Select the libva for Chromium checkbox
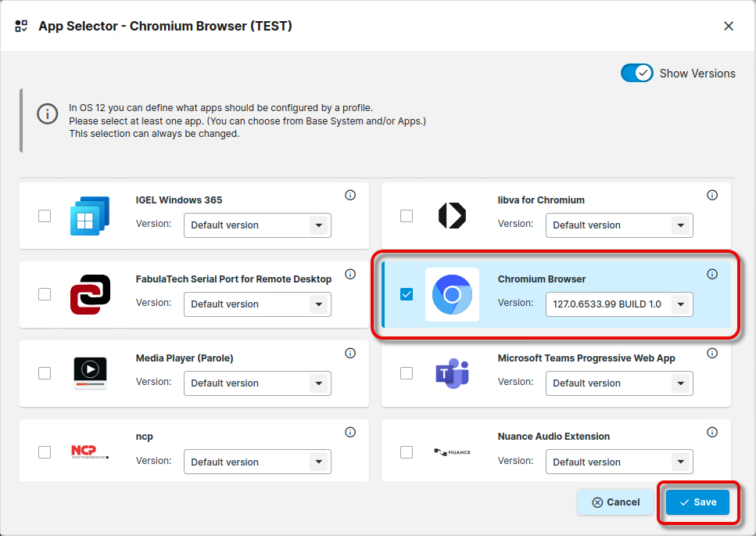 (407, 215)
